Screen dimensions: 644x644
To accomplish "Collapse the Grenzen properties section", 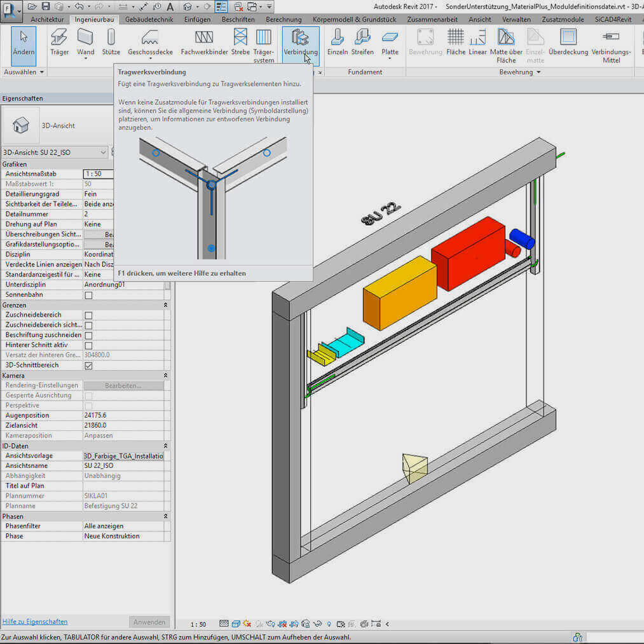I will point(166,305).
